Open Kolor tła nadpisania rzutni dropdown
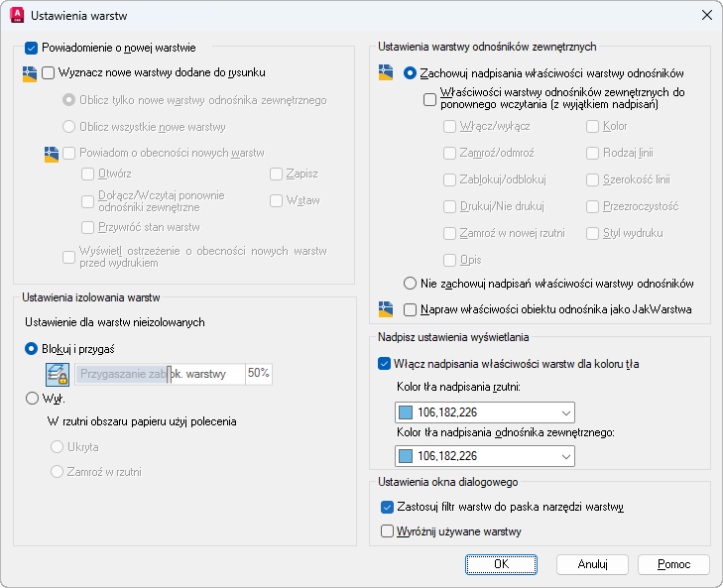 pos(565,412)
